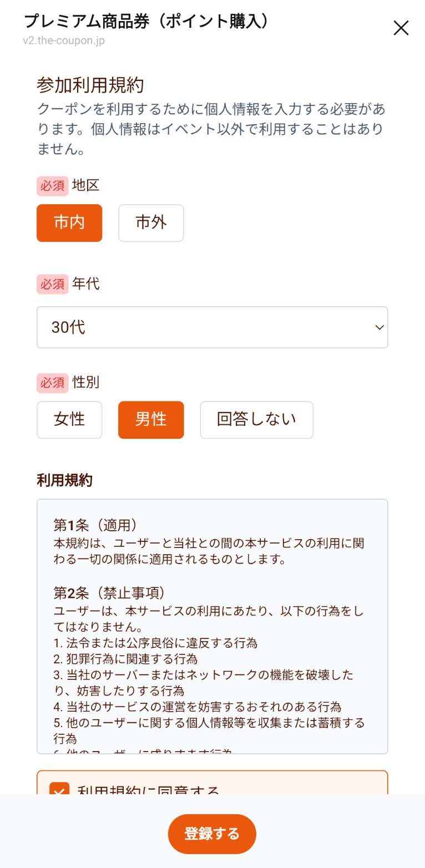This screenshot has height=868, width=425.
Task: Click the 必須 badge next to 年代
Action: click(53, 284)
